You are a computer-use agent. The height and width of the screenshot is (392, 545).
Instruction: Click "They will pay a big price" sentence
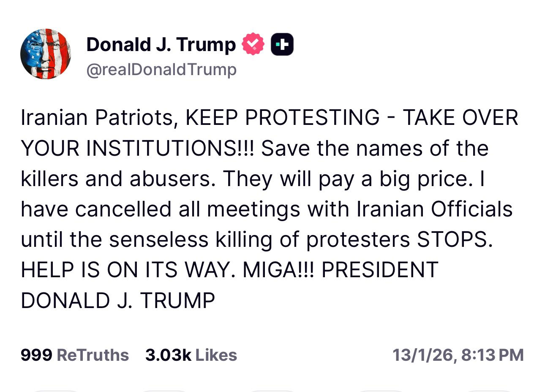(x=347, y=179)
